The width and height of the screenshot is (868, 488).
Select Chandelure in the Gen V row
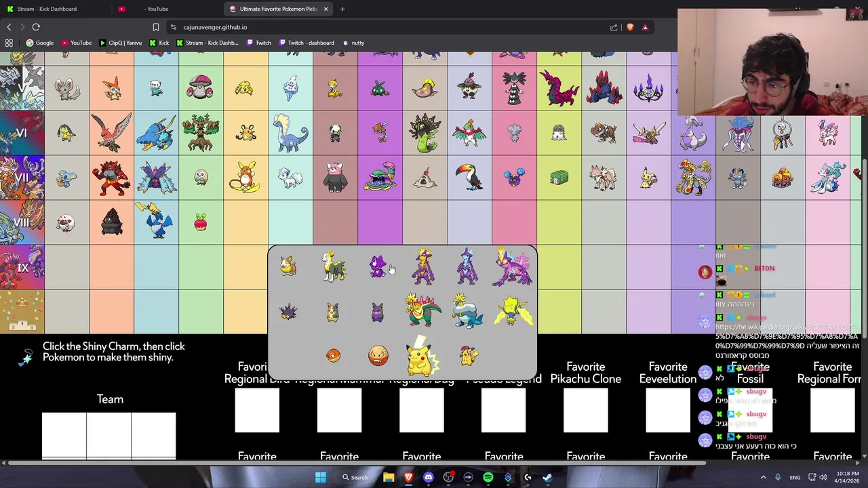click(x=648, y=88)
